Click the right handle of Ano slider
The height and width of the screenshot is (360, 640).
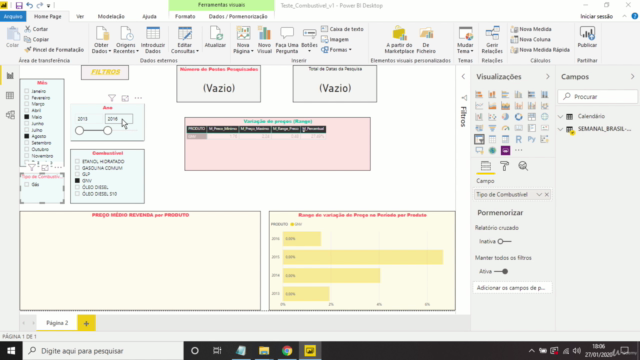[107, 131]
